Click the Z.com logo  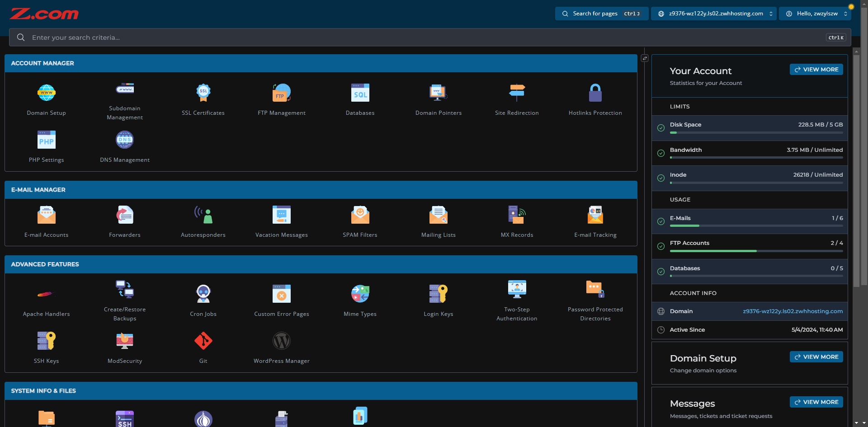coord(44,14)
